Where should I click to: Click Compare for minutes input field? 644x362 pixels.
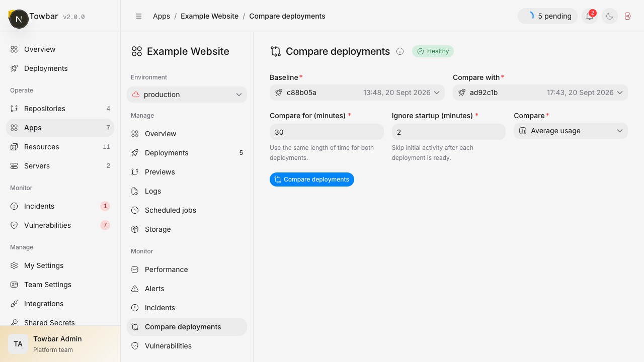327,132
